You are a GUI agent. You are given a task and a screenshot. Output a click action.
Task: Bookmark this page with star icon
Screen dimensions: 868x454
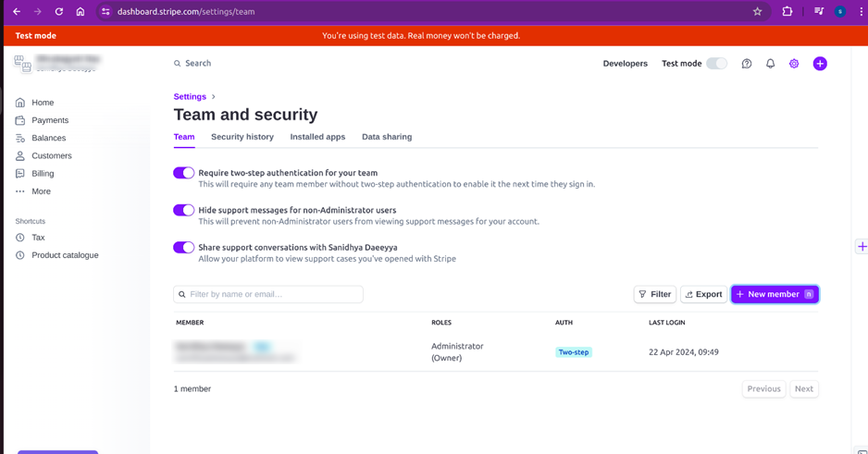[x=757, y=12]
